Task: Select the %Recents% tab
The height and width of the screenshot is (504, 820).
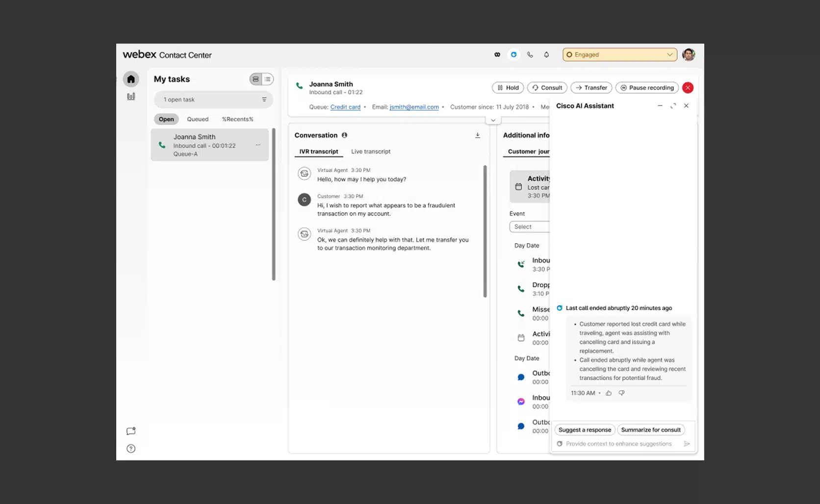Action: [x=237, y=119]
